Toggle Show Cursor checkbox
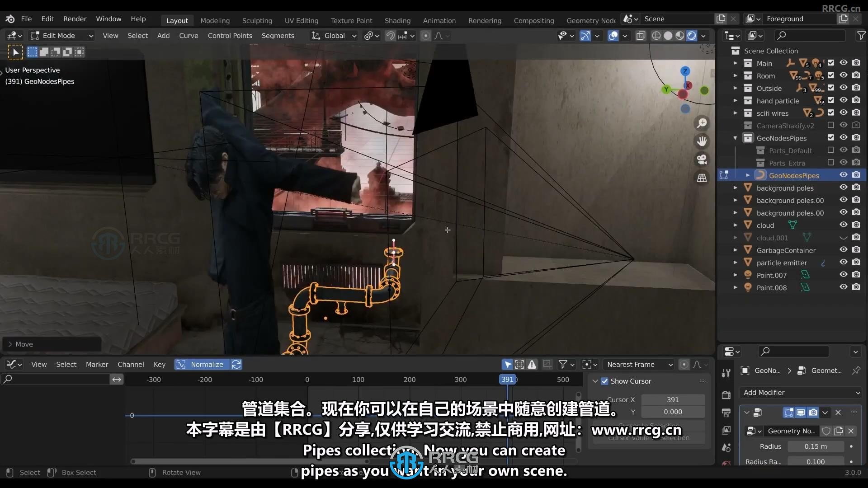868x488 pixels. [605, 380]
